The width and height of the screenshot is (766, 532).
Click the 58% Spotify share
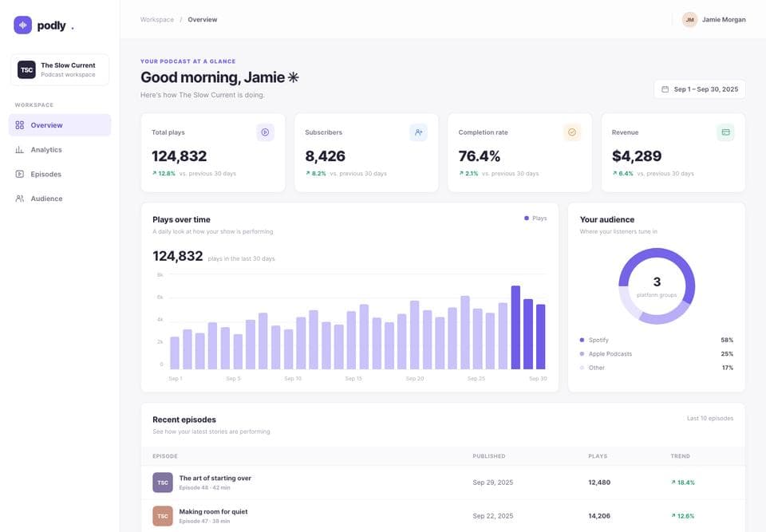(x=727, y=340)
